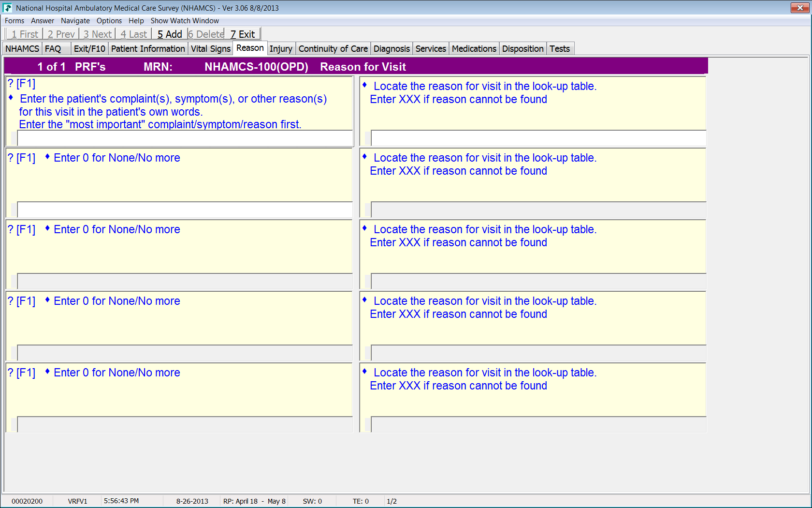Switch to the Diagnosis tab

[x=391, y=49]
